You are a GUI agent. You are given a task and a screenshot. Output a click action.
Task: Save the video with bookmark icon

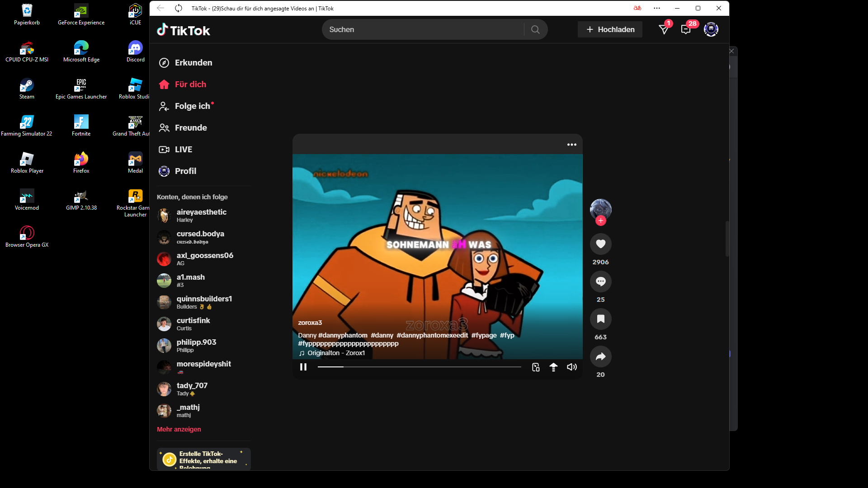(x=601, y=319)
